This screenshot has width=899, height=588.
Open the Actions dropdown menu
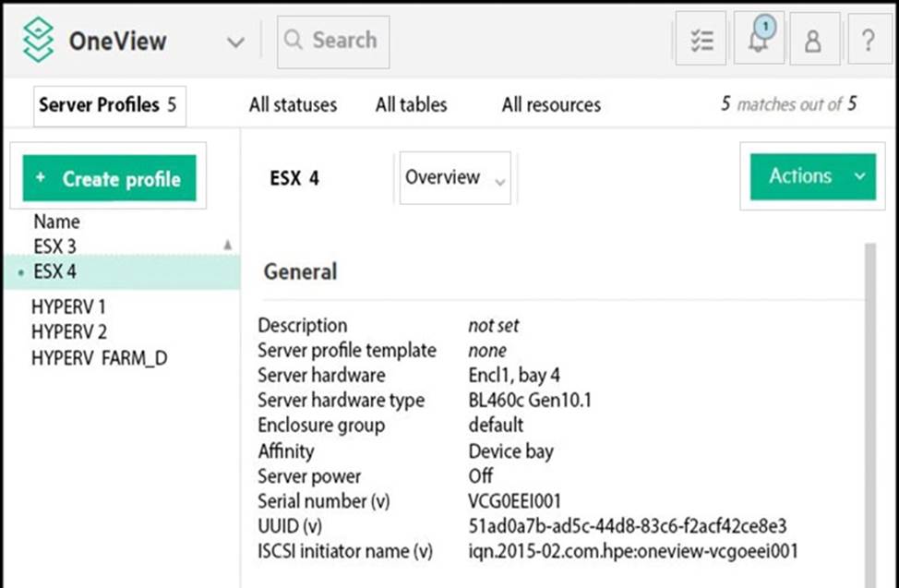click(x=811, y=176)
